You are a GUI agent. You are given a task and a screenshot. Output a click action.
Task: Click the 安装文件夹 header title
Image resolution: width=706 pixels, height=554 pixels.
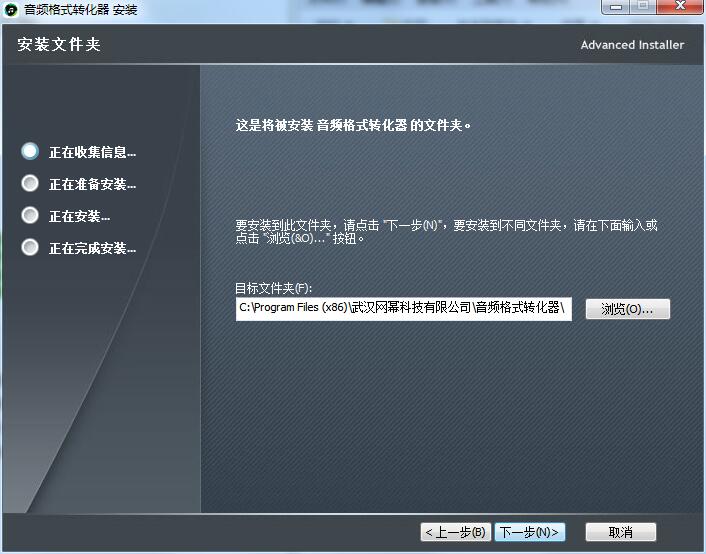(x=59, y=45)
